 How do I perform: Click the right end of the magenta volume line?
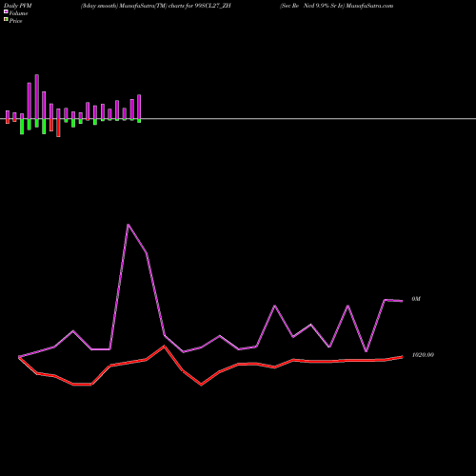(x=402, y=301)
